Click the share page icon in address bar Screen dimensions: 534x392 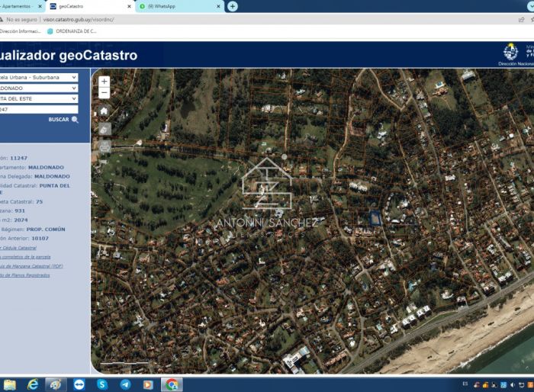pos(521,20)
